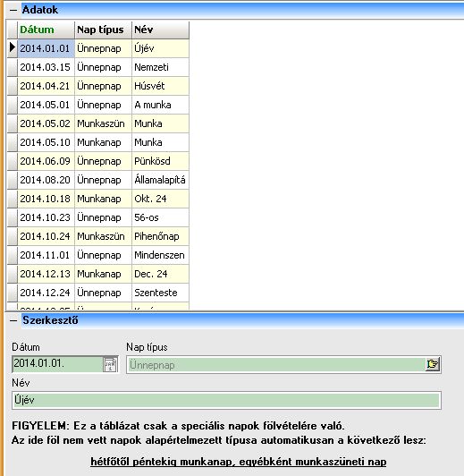Viewport: 464px width, 476px height.
Task: Click the Nap típus column header
Action: 103,30
